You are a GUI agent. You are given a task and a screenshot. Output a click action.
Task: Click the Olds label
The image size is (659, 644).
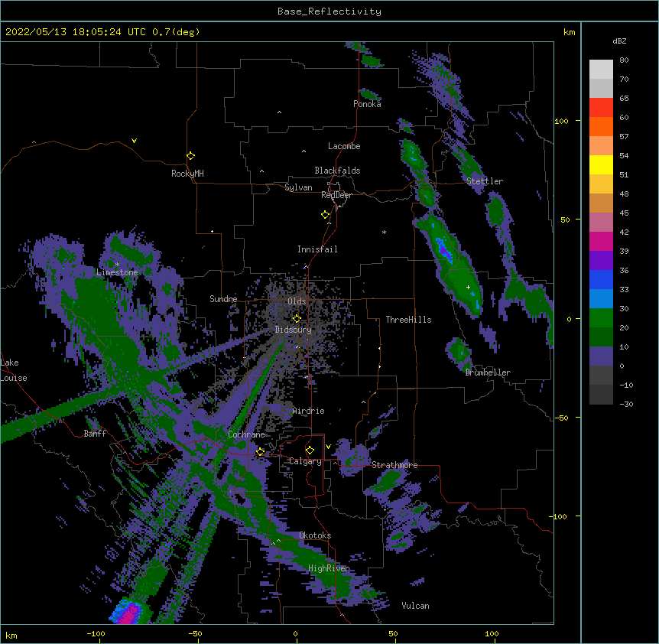pos(297,301)
